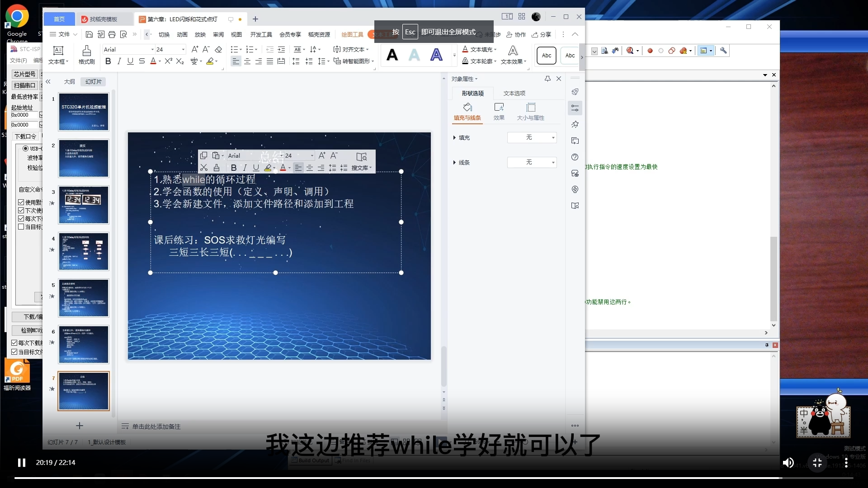Open the 大小与属性 tab

[x=531, y=112]
